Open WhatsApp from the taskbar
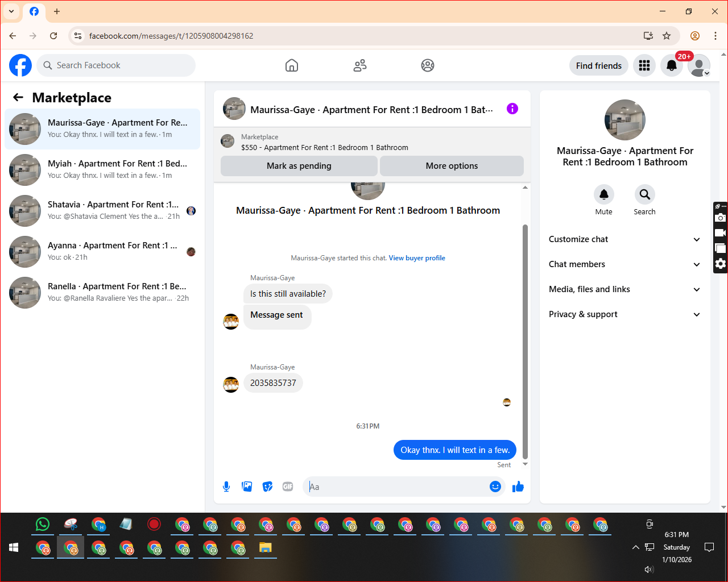 43,524
